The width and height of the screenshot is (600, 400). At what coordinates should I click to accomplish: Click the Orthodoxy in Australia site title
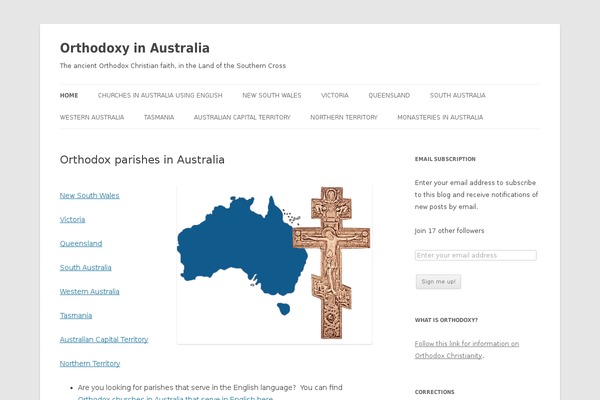135,48
